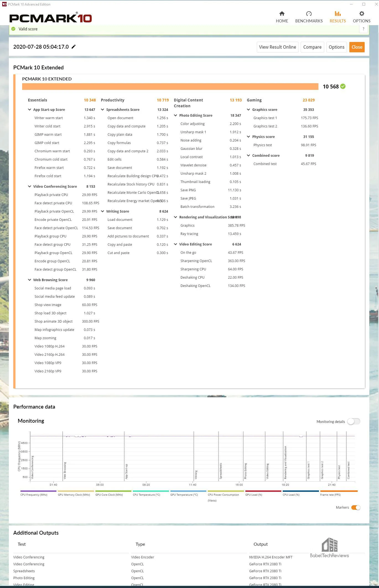The image size is (379, 588).
Task: Collapse the Web Browsing Score group
Action: 30,280
